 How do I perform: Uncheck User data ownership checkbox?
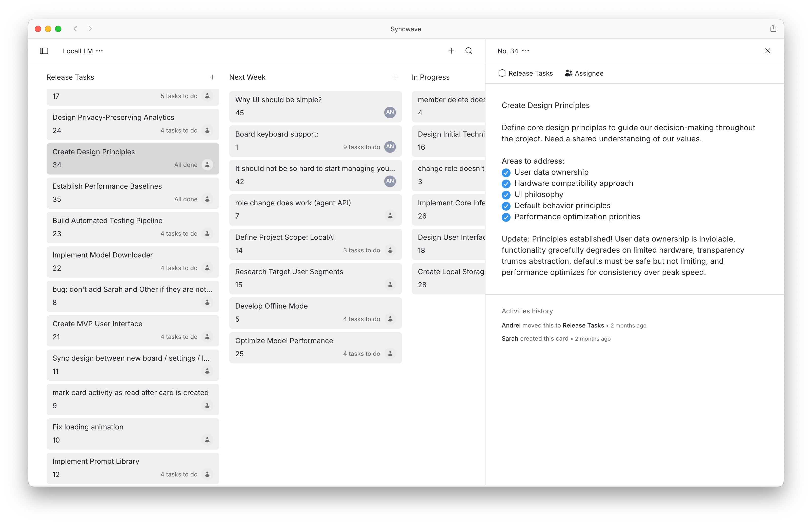506,172
